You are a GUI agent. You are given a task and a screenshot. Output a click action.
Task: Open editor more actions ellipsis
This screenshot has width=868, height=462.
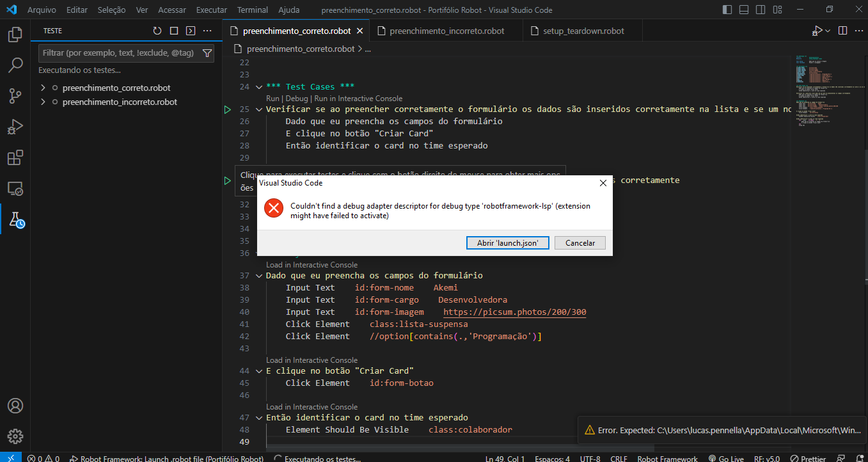coord(858,31)
